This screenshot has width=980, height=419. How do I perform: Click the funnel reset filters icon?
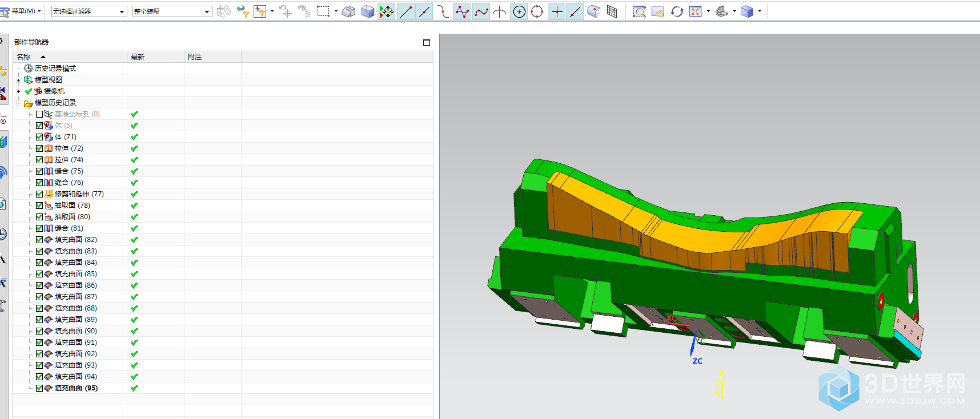pyautogui.click(x=242, y=11)
